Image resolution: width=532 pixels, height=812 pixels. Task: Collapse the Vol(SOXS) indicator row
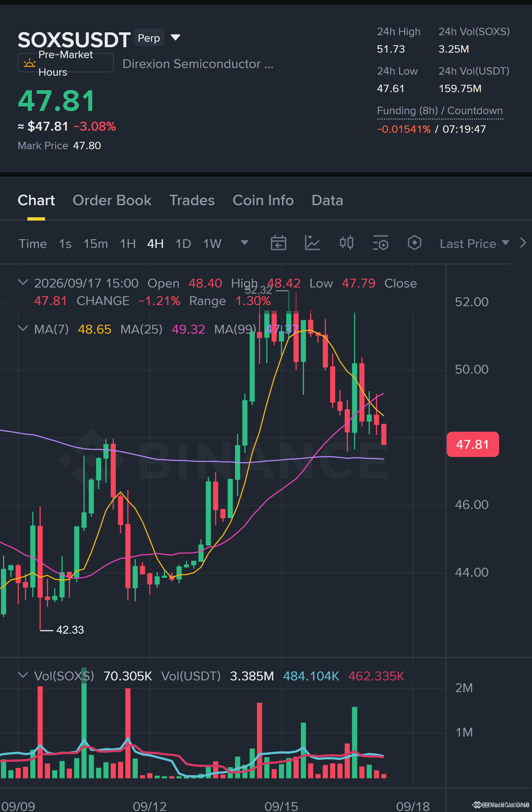click(x=23, y=675)
